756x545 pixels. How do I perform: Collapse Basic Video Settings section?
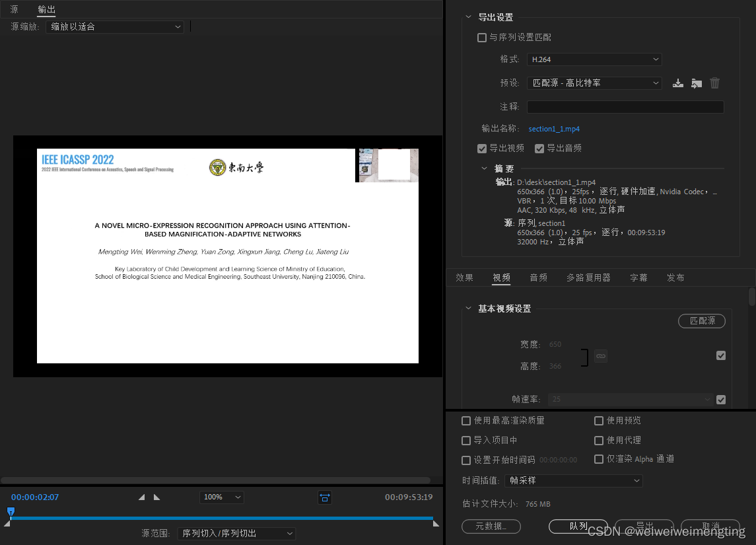tap(468, 309)
